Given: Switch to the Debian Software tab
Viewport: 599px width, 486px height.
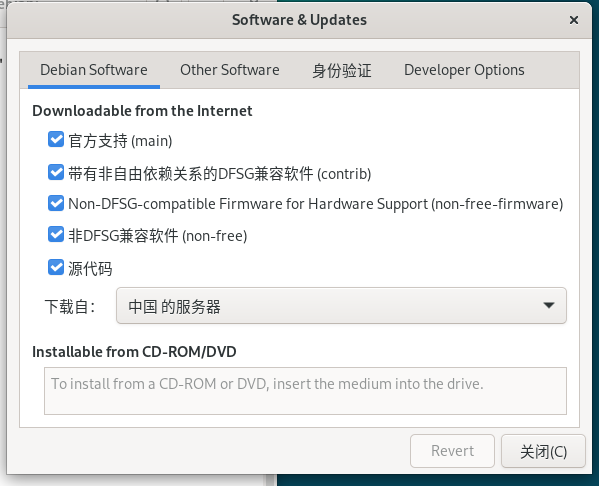Looking at the screenshot, I should (x=94, y=70).
